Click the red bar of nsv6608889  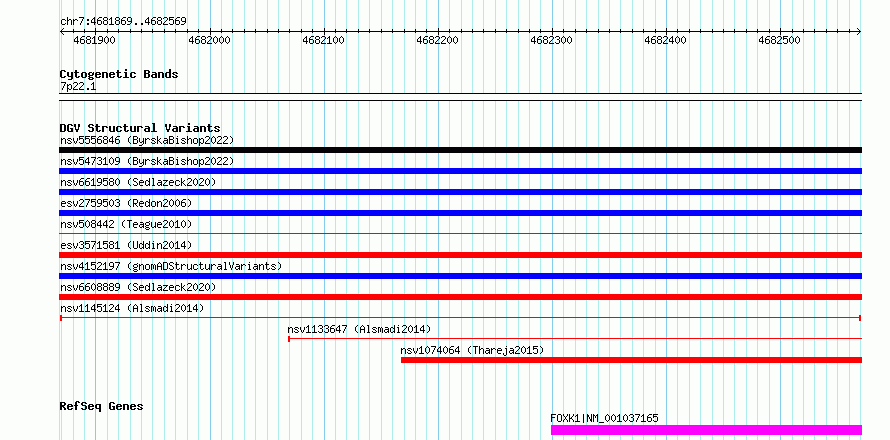pos(461,297)
